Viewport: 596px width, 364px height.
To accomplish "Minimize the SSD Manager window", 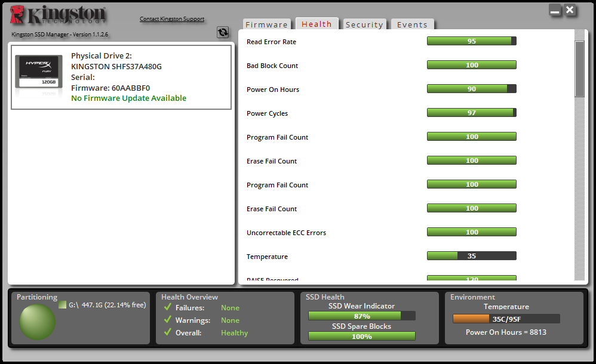I will pos(555,11).
